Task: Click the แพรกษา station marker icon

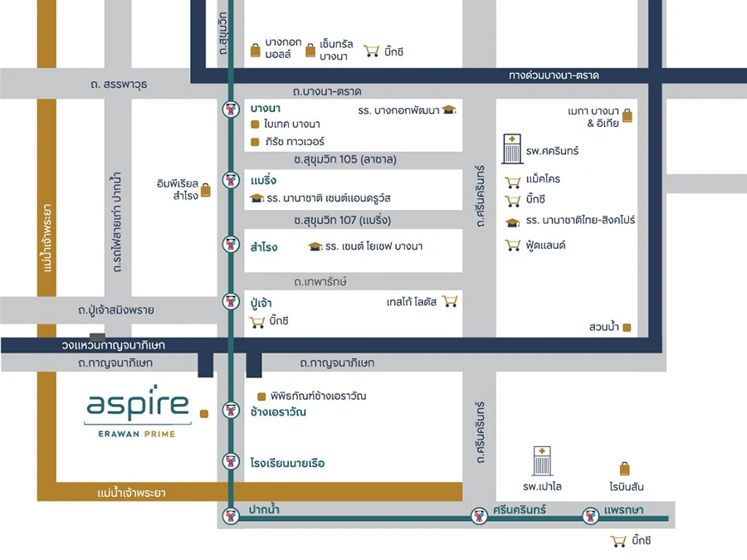Action: tap(591, 516)
